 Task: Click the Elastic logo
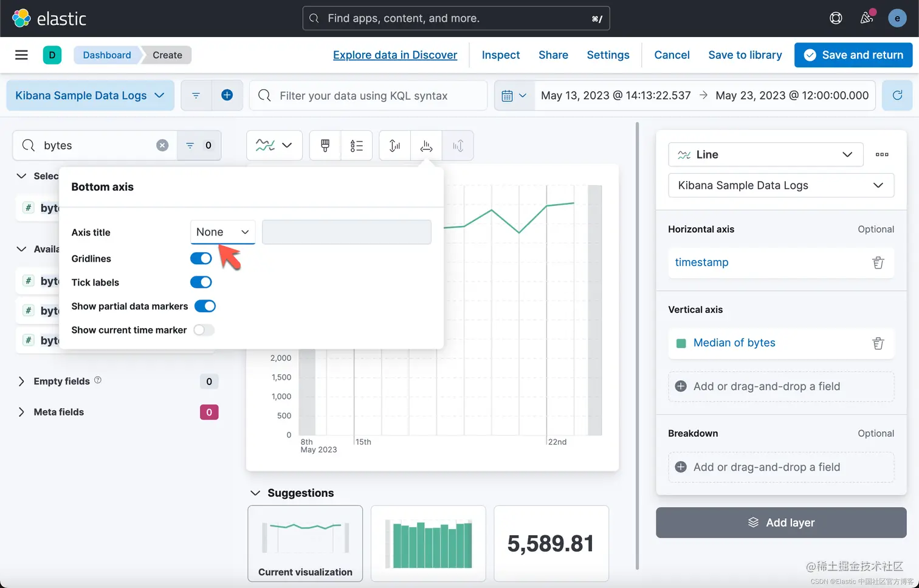click(x=49, y=18)
